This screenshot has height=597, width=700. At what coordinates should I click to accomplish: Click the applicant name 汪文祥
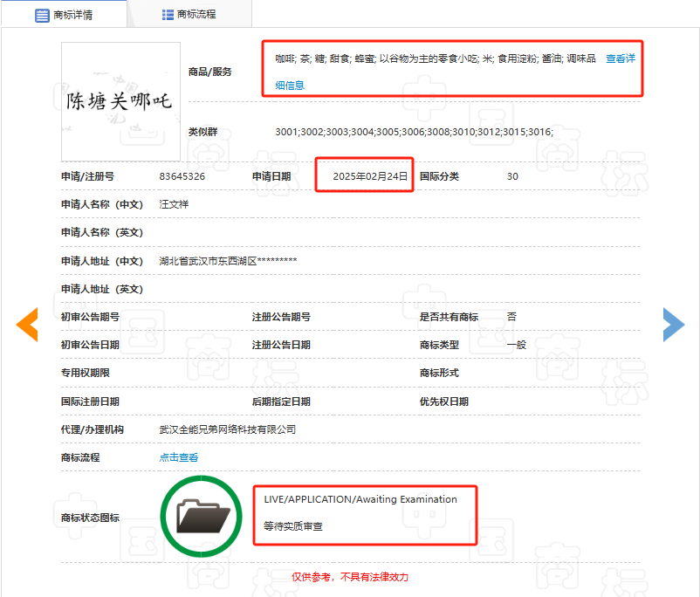coord(174,204)
